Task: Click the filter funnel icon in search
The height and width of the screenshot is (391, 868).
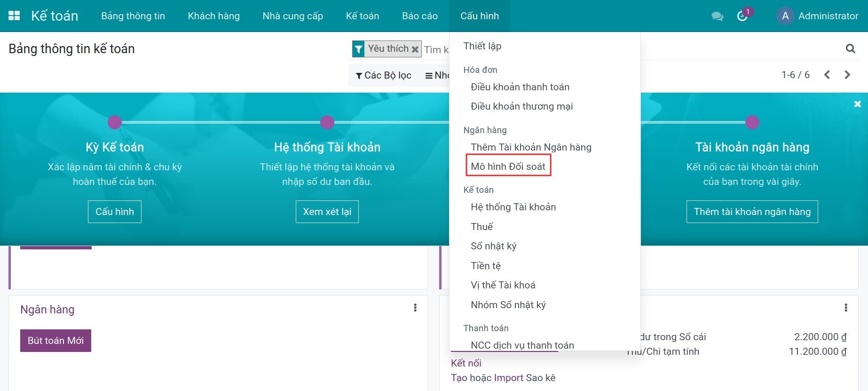Action: pyautogui.click(x=358, y=49)
